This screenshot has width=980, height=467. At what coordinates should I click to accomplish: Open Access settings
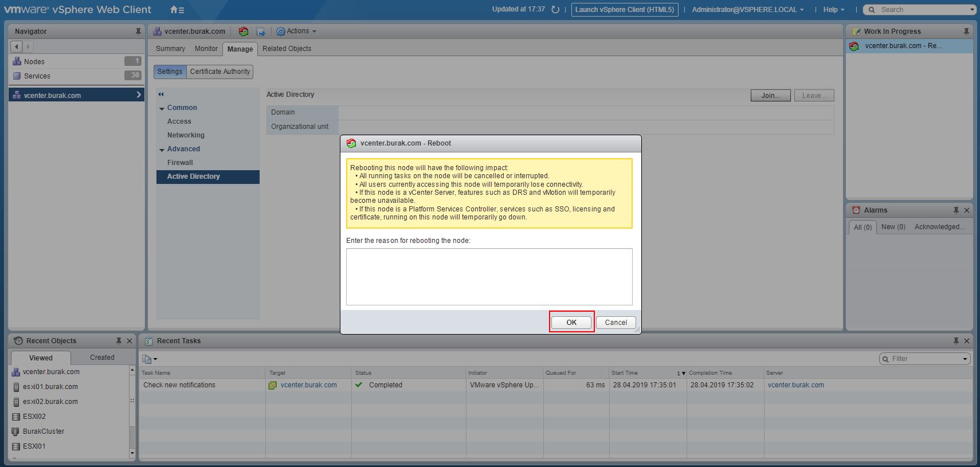[x=179, y=121]
